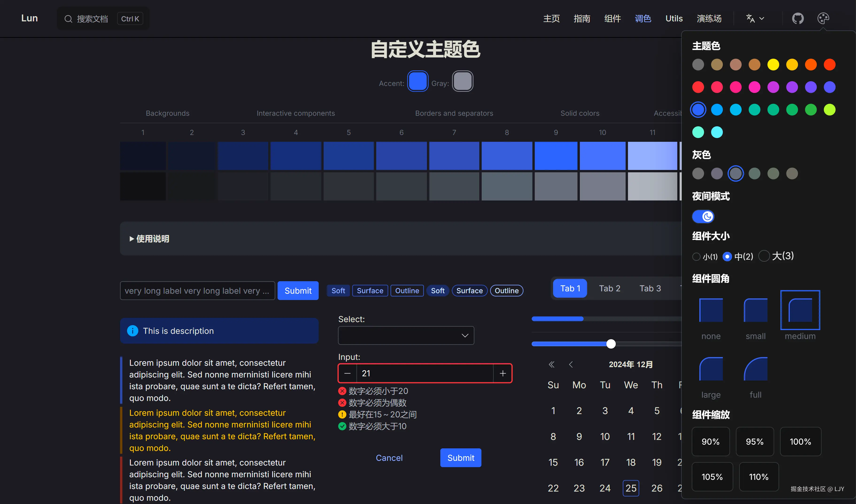This screenshot has width=856, height=504.
Task: Select the 大(3) size radio
Action: [764, 256]
